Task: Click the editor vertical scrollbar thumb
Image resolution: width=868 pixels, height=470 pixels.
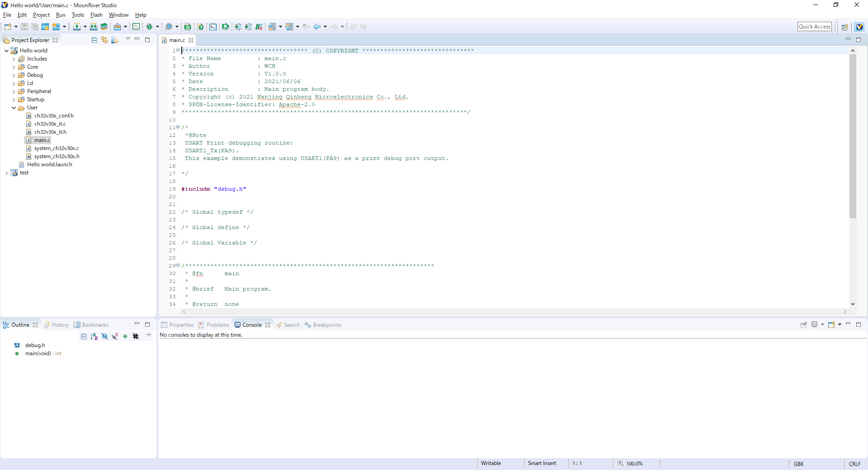Action: coord(853,136)
